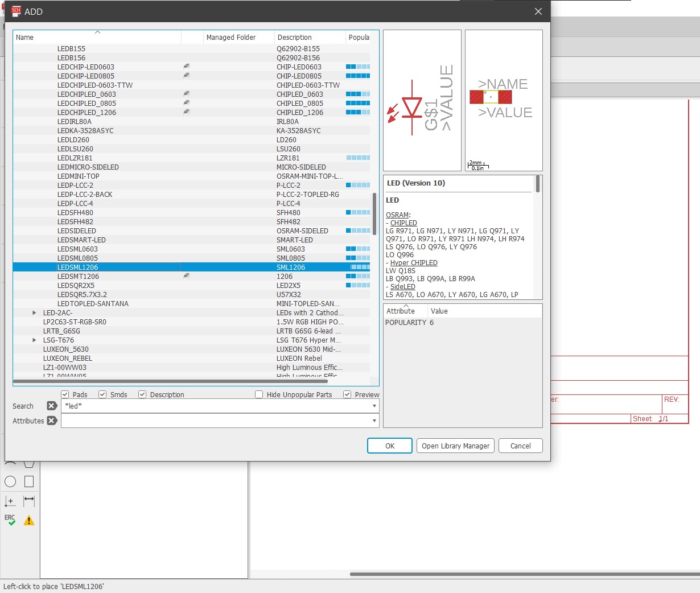The width and height of the screenshot is (700, 593).
Task: Click the Dimension tool icon
Action: point(29,501)
